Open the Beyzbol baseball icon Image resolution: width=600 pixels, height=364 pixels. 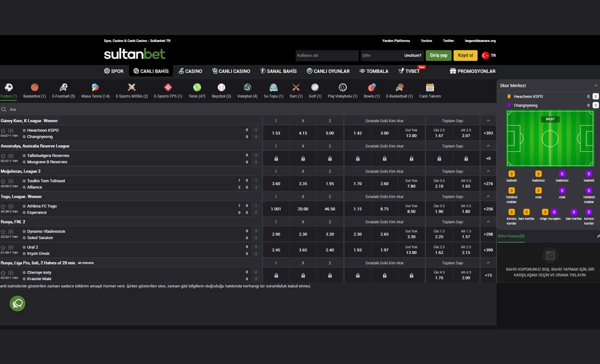coord(221,87)
